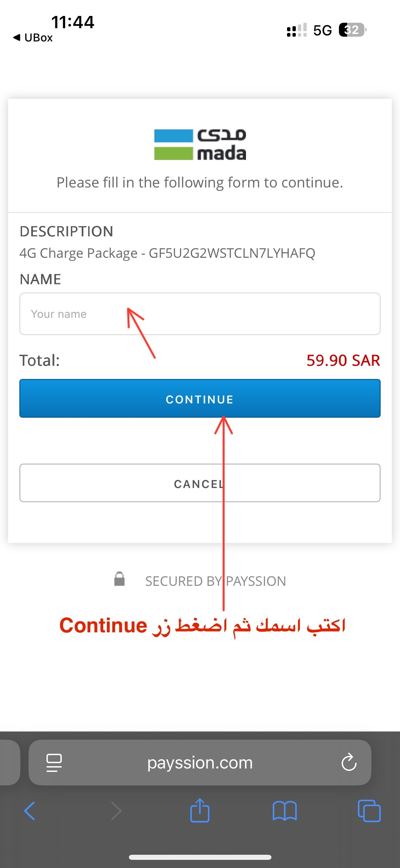
Task: Focus the Your name input field
Action: point(200,314)
